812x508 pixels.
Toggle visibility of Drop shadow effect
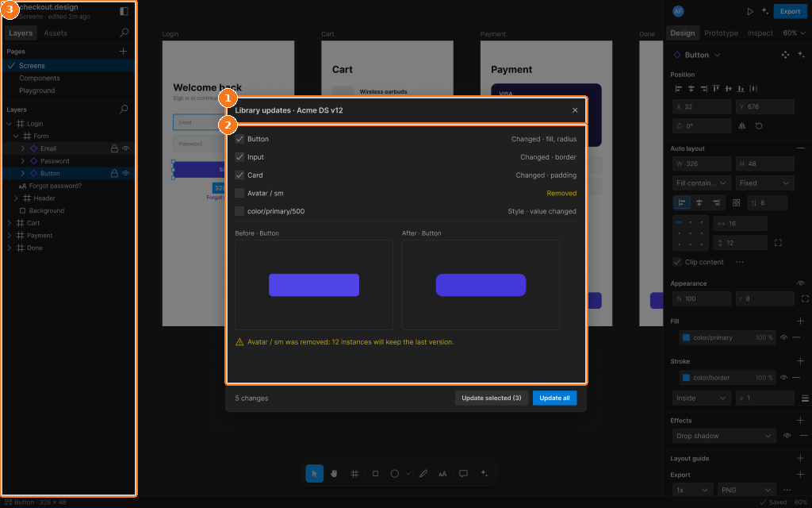pos(787,436)
